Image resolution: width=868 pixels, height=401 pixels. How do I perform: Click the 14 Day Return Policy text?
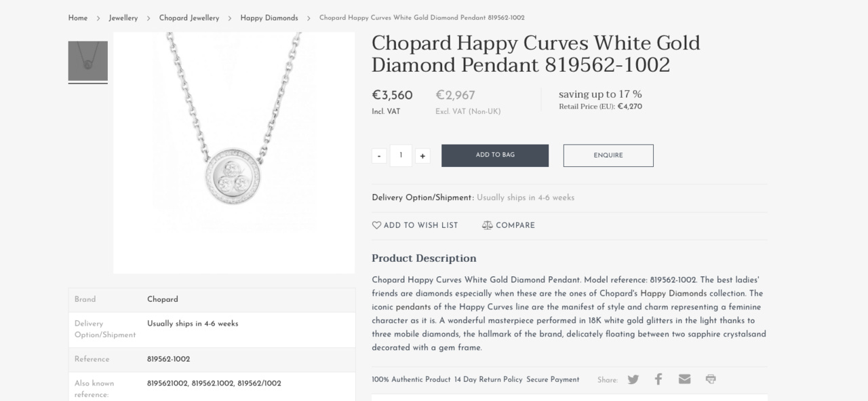coord(488,379)
